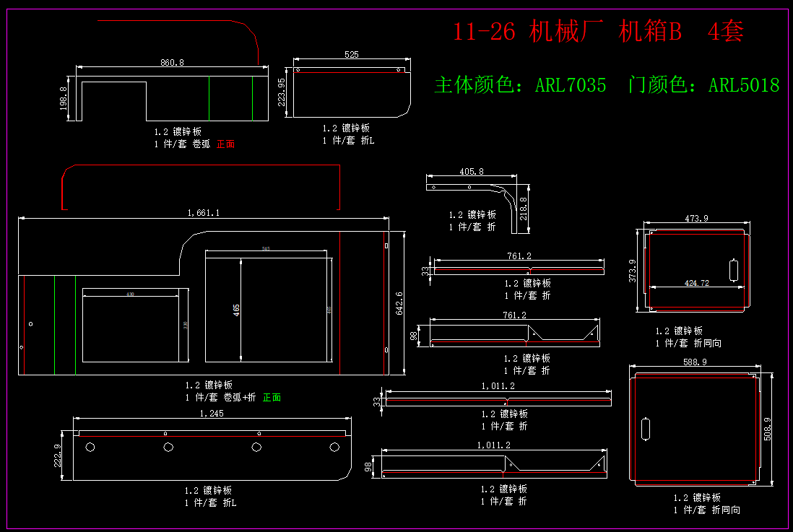
Task: Select the green "门颜色：ARL5018" text
Action: click(x=703, y=85)
